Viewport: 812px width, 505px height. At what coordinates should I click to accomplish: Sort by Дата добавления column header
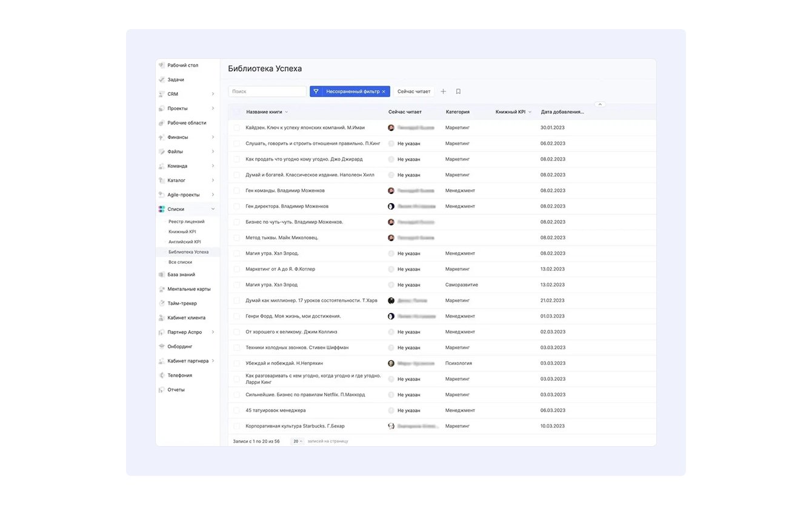[562, 112]
